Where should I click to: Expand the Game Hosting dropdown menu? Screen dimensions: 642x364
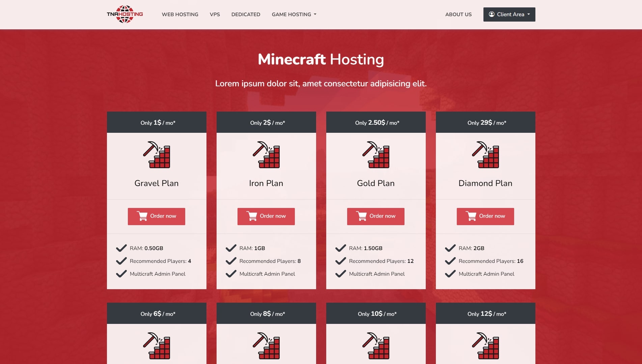pyautogui.click(x=294, y=14)
